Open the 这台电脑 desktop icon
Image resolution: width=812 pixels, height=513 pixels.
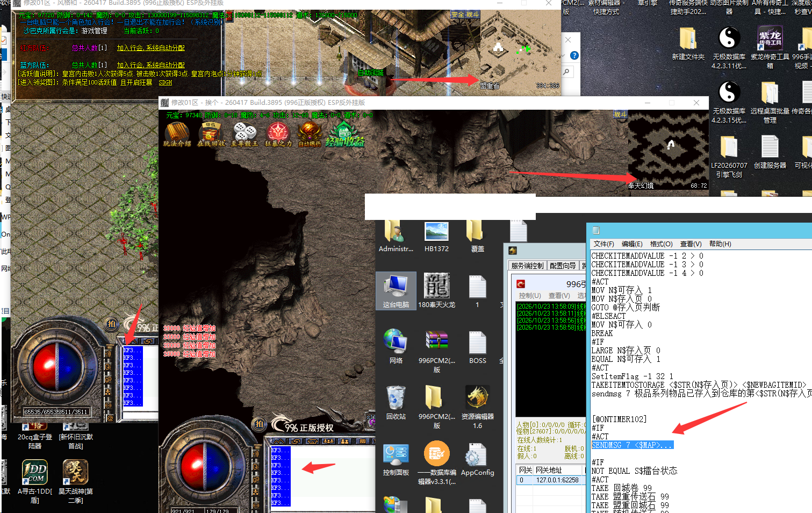click(396, 290)
